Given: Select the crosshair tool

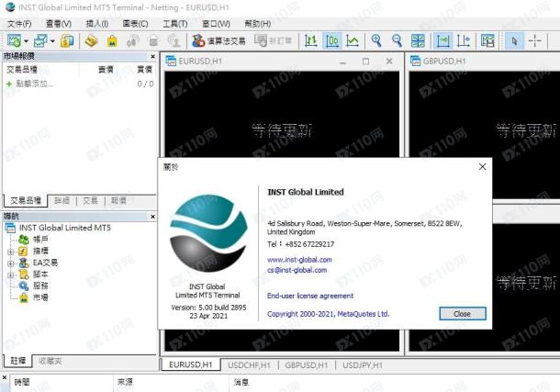Looking at the screenshot, I should (x=534, y=40).
